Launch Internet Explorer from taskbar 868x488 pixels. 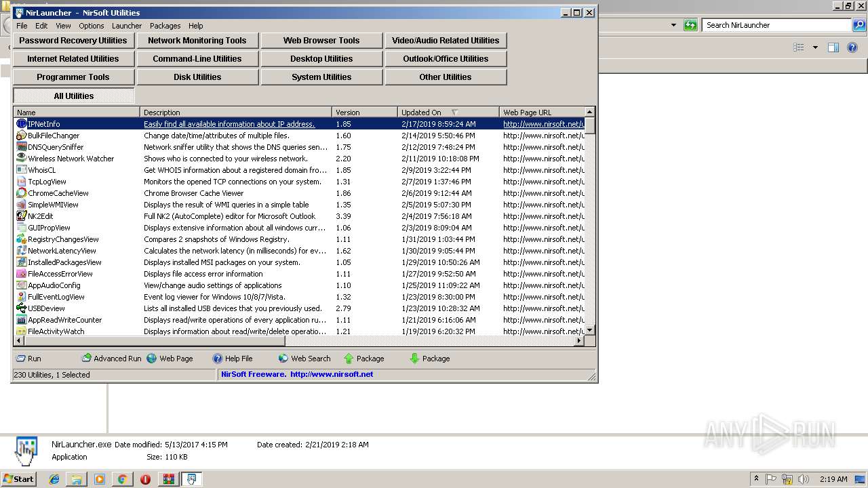[x=54, y=479]
